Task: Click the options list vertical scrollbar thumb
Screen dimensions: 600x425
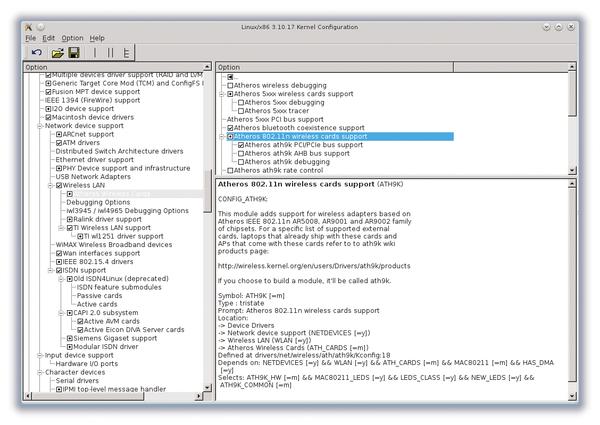Action: (x=572, y=94)
